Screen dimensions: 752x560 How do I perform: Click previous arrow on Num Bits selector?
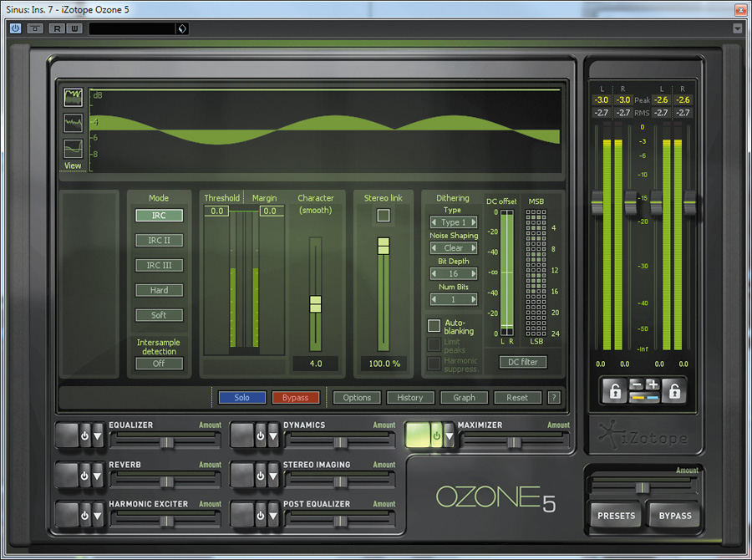[434, 299]
